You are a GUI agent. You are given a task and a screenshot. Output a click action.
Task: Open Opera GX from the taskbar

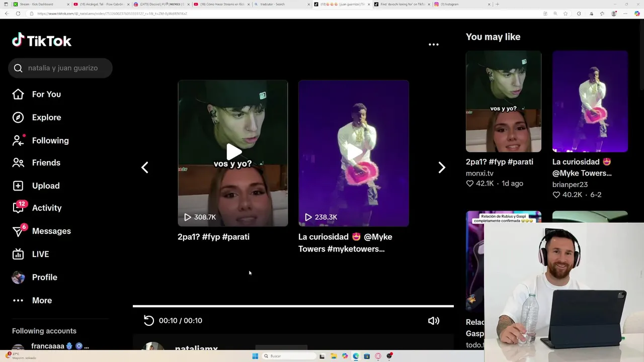coord(378,356)
